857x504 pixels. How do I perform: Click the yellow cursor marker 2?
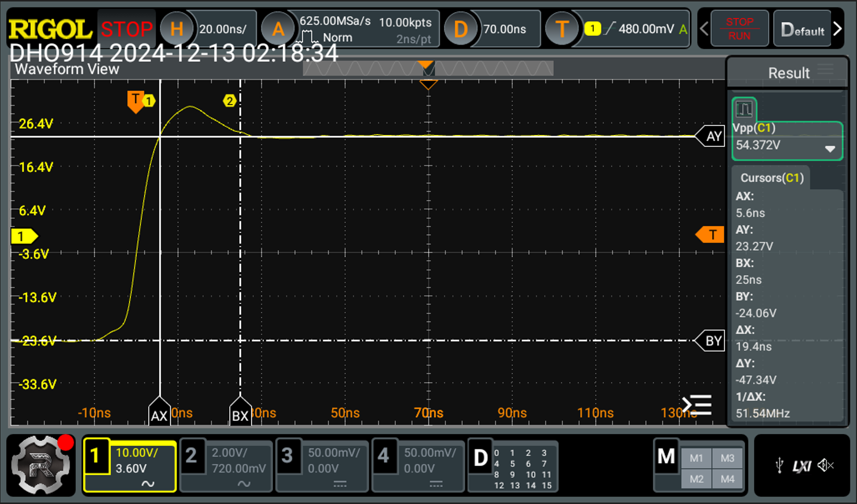(x=230, y=101)
